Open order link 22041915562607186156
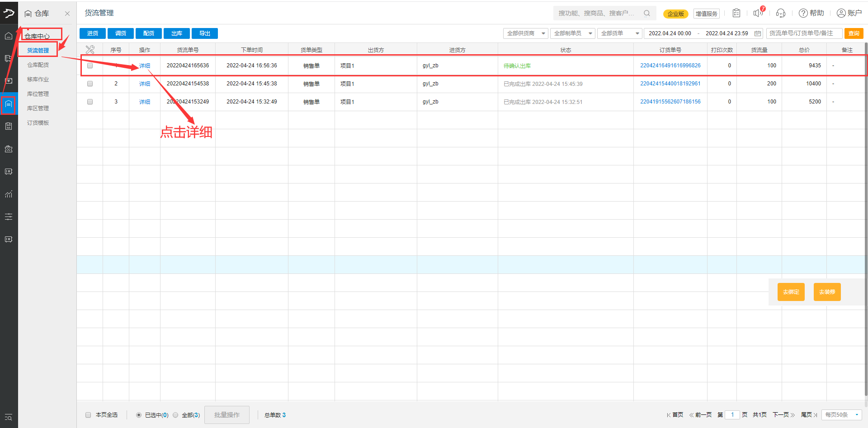This screenshot has width=868, height=428. click(x=670, y=102)
